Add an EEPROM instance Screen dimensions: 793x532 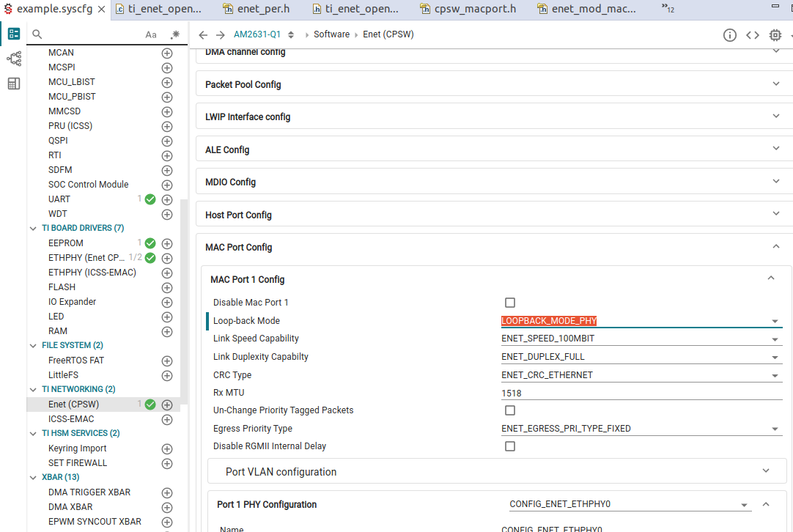(x=167, y=244)
